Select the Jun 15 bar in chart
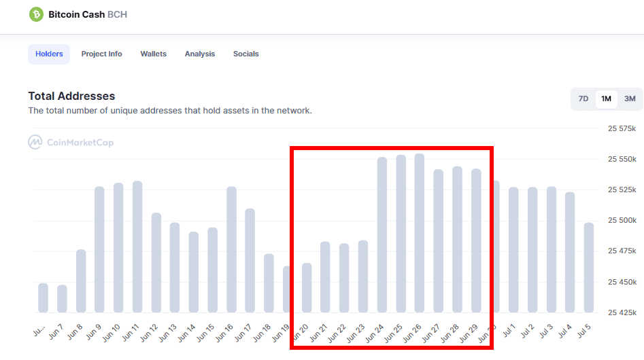 [212, 270]
